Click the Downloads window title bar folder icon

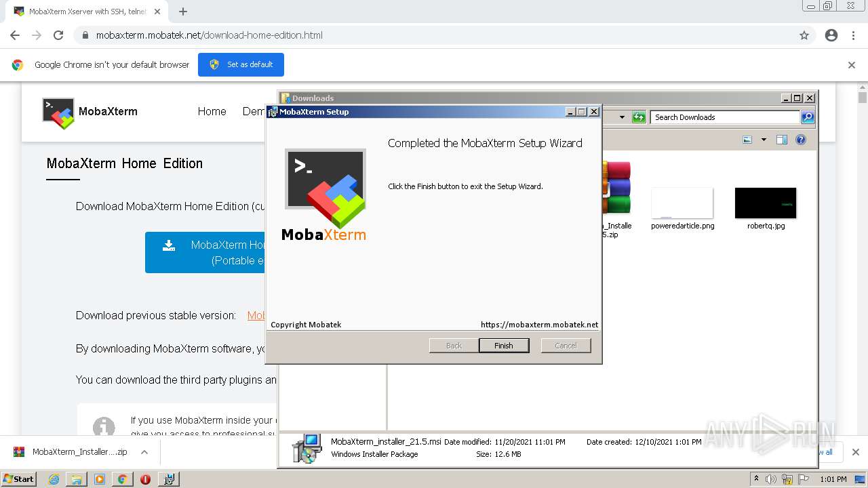[285, 98]
